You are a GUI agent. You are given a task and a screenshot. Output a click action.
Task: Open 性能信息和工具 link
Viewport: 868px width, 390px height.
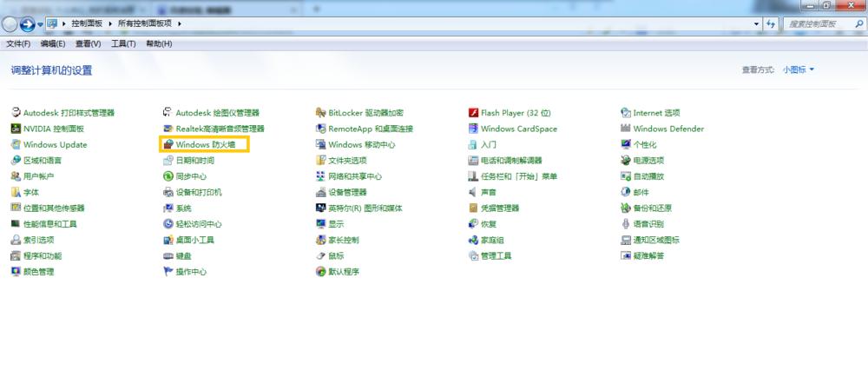click(x=49, y=224)
